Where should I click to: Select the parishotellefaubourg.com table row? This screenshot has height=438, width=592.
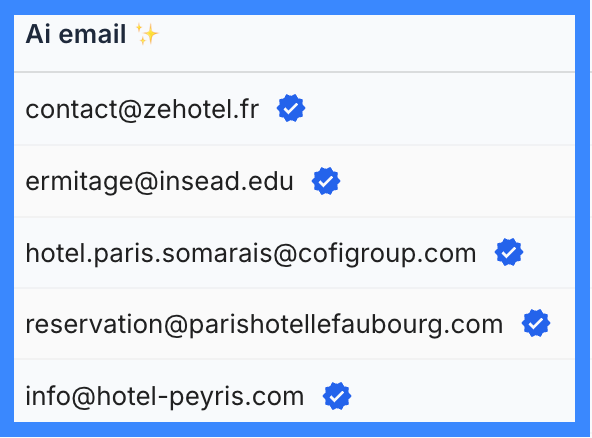pyautogui.click(x=294, y=324)
